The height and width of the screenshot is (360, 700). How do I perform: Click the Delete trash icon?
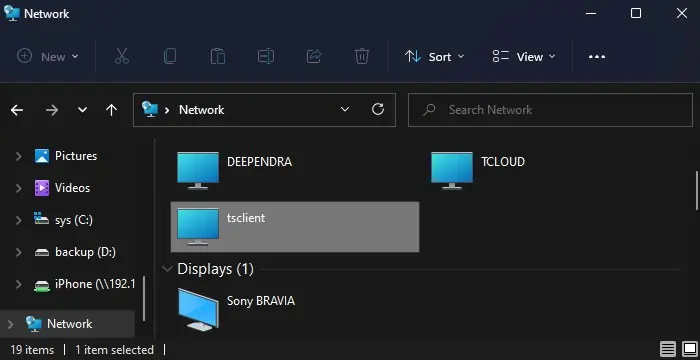pos(362,57)
